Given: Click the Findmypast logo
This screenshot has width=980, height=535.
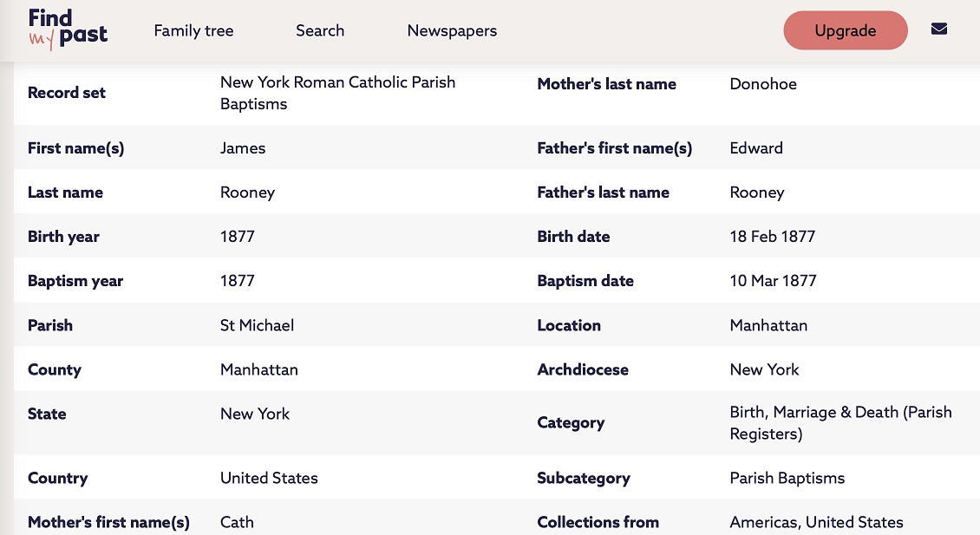Looking at the screenshot, I should pos(68,30).
